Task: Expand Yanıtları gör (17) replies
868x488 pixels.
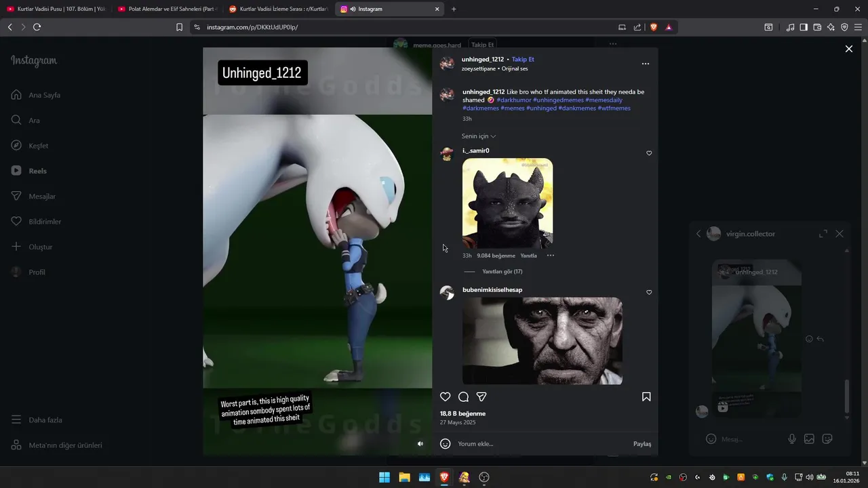Action: [502, 271]
